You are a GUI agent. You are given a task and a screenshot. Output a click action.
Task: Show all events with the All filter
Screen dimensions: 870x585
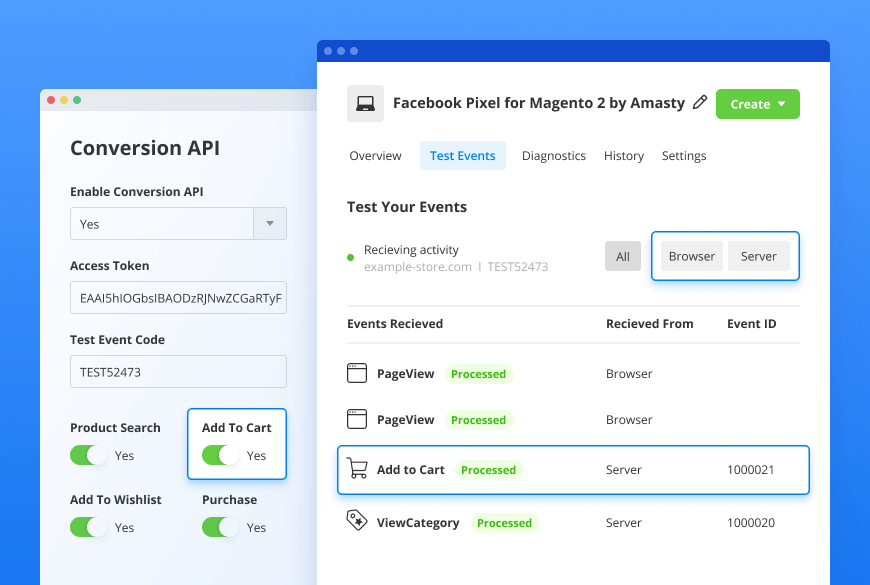click(622, 256)
